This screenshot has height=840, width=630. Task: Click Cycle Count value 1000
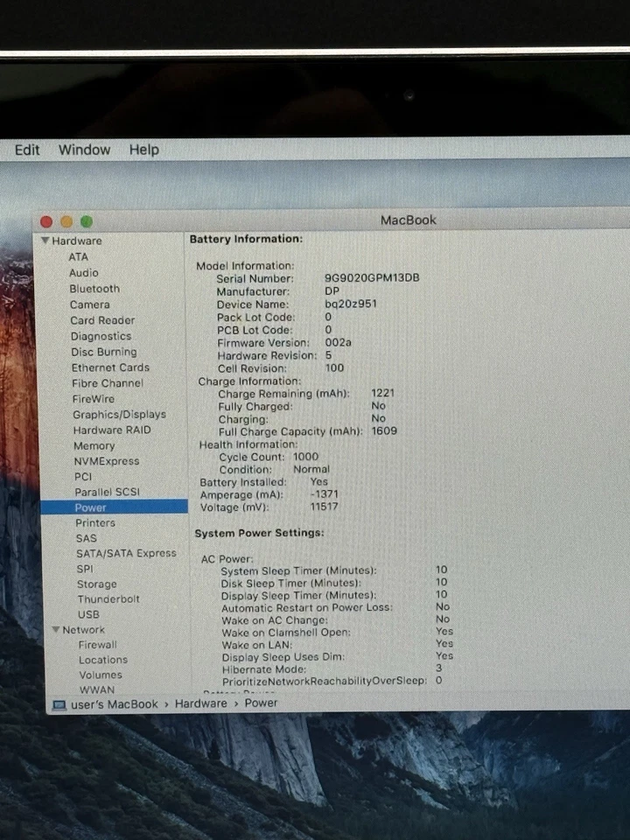306,457
